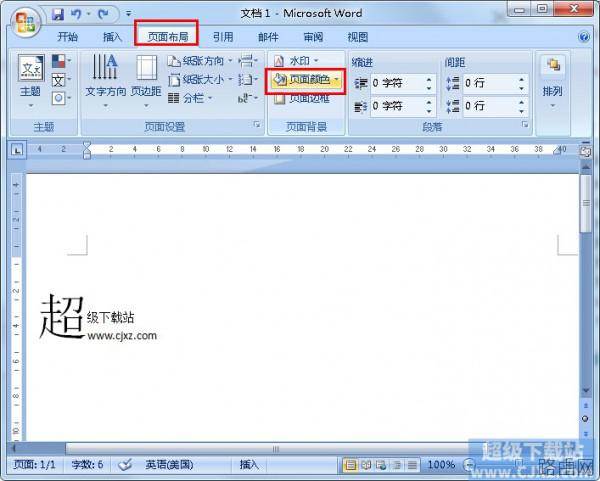Open the 排列 arrange menu
The height and width of the screenshot is (481, 600).
coord(553,82)
